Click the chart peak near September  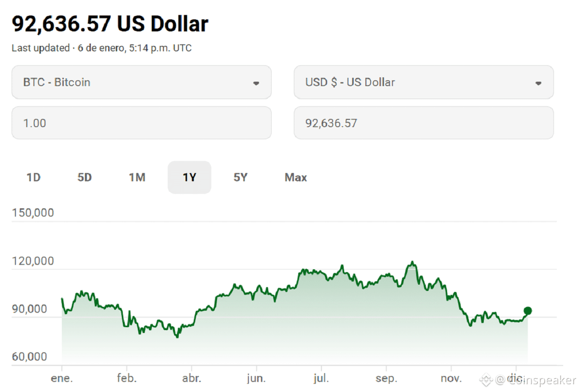coord(412,262)
